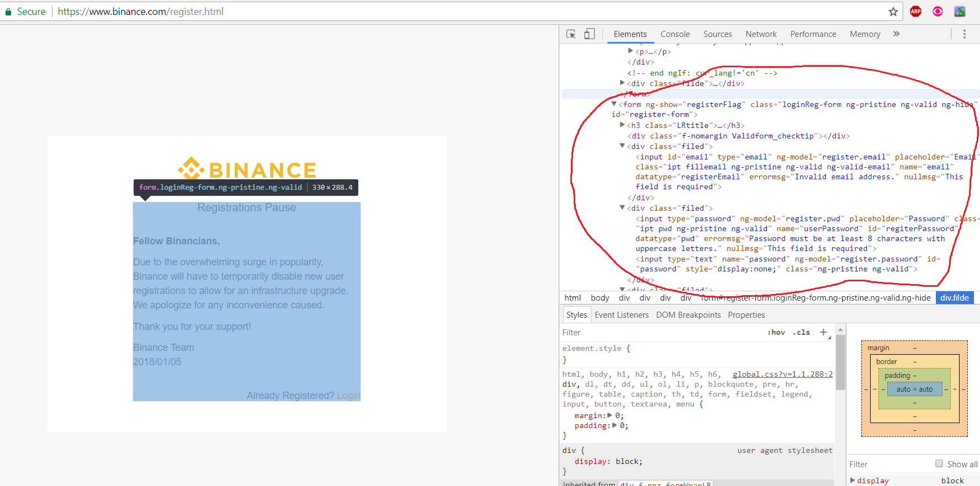The image size is (980, 486).
Task: Focus the Styles Filter field
Action: (x=663, y=333)
